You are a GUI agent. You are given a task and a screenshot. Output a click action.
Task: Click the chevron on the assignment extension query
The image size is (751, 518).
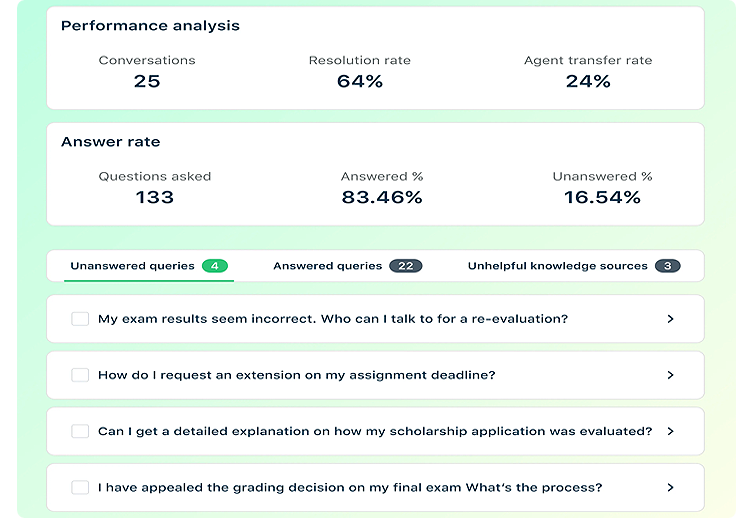click(x=670, y=375)
